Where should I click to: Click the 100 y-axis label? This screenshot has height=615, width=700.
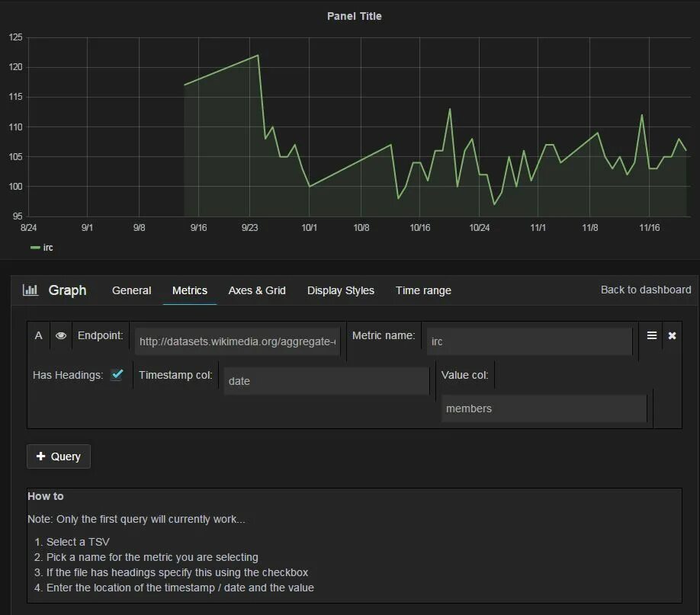[x=15, y=187]
